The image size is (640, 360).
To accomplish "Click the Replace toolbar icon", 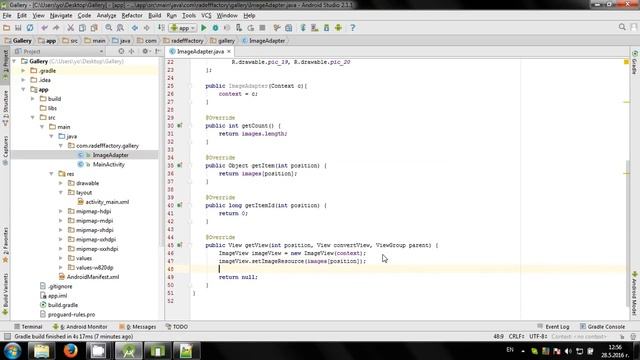I will [120, 28].
